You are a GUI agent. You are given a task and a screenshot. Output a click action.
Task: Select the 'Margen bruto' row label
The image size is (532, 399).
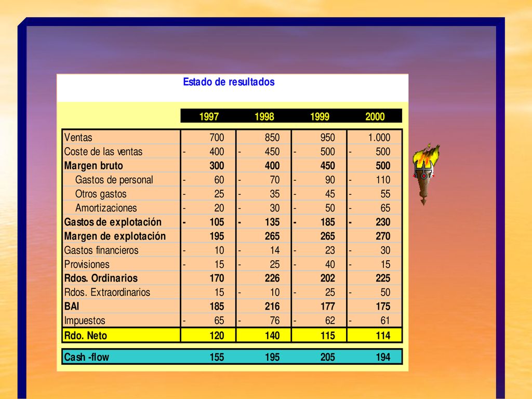[94, 166]
